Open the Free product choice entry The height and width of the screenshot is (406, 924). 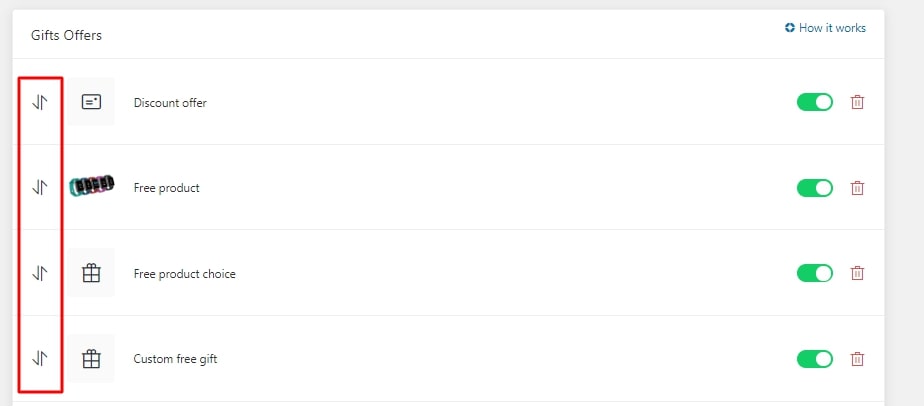[x=184, y=274]
